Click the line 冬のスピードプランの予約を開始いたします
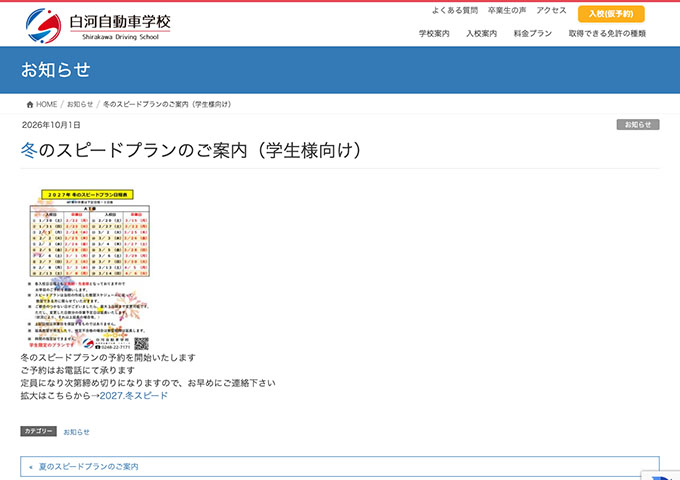This screenshot has height=480, width=680. 108,358
